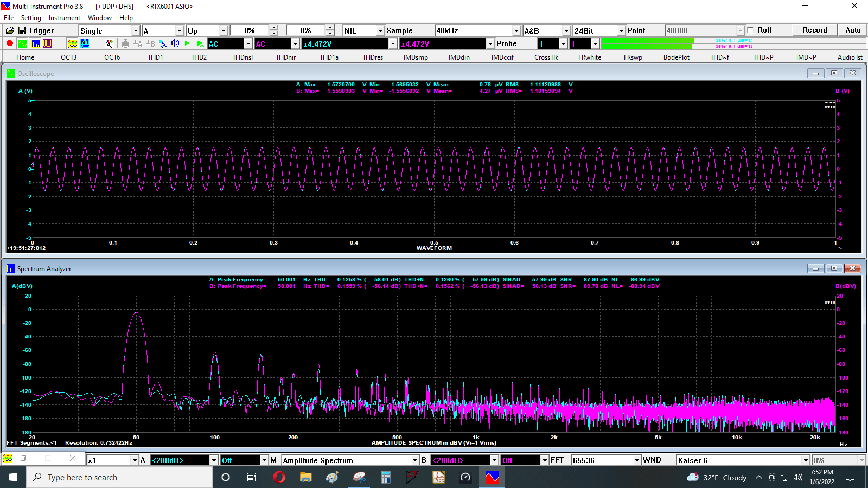Open the File menu
The height and width of the screenshot is (488, 868).
click(x=9, y=18)
